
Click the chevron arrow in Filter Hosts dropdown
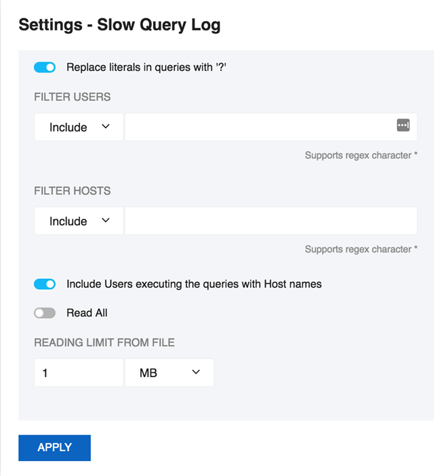tap(106, 221)
